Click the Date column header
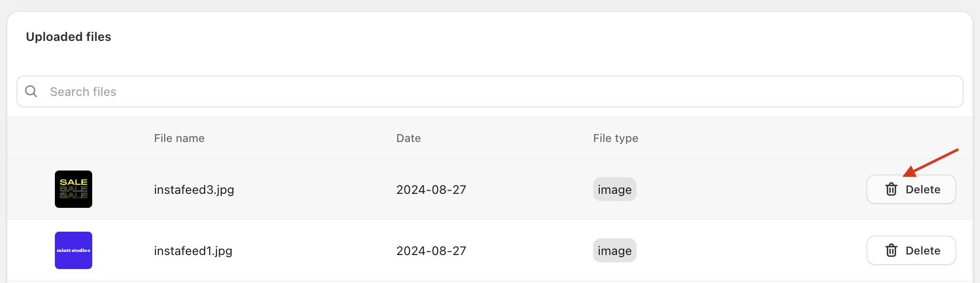This screenshot has height=283, width=980. point(408,138)
